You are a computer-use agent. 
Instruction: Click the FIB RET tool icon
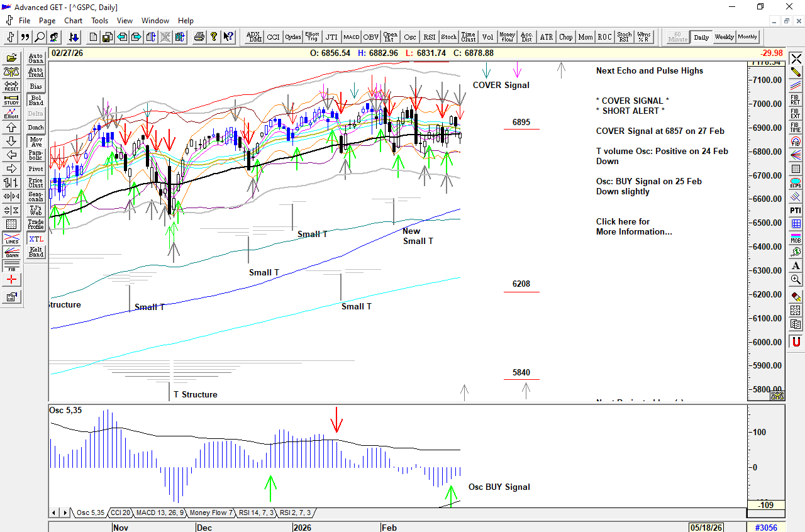[x=796, y=100]
